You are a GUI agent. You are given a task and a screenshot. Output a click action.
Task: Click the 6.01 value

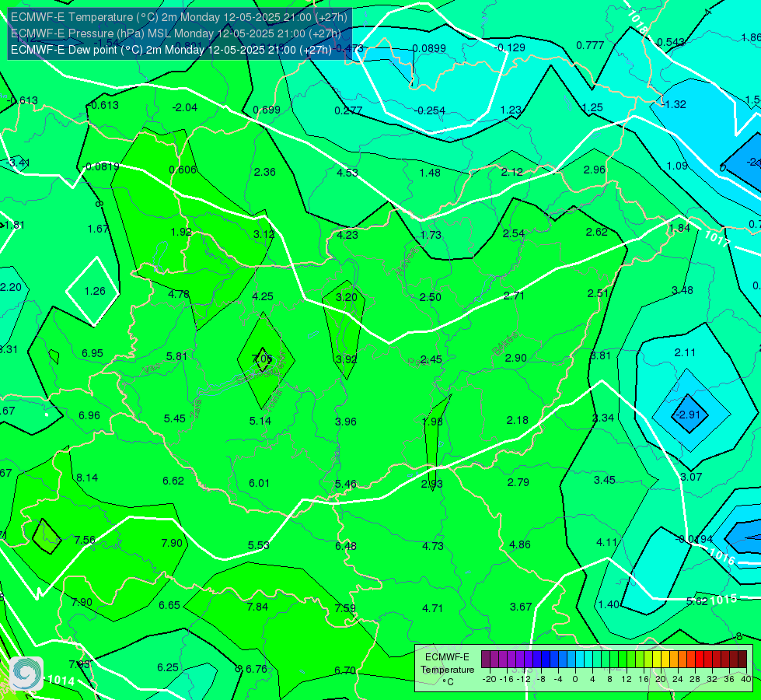click(259, 483)
